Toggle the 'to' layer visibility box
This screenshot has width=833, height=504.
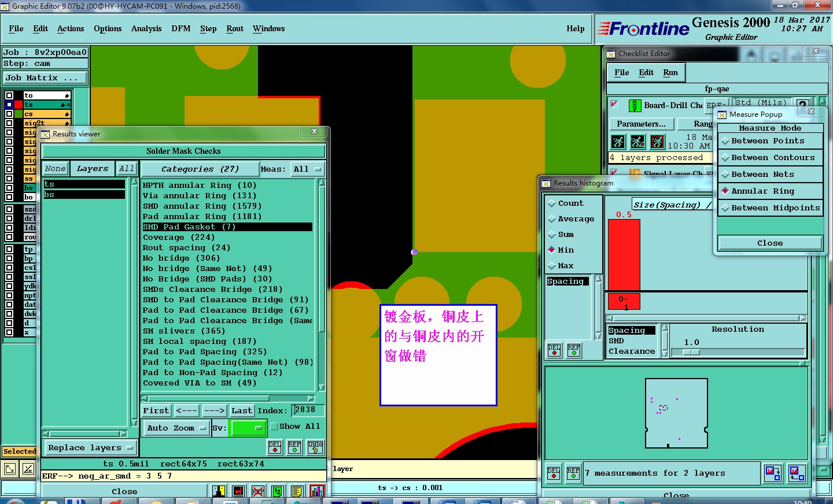point(9,95)
